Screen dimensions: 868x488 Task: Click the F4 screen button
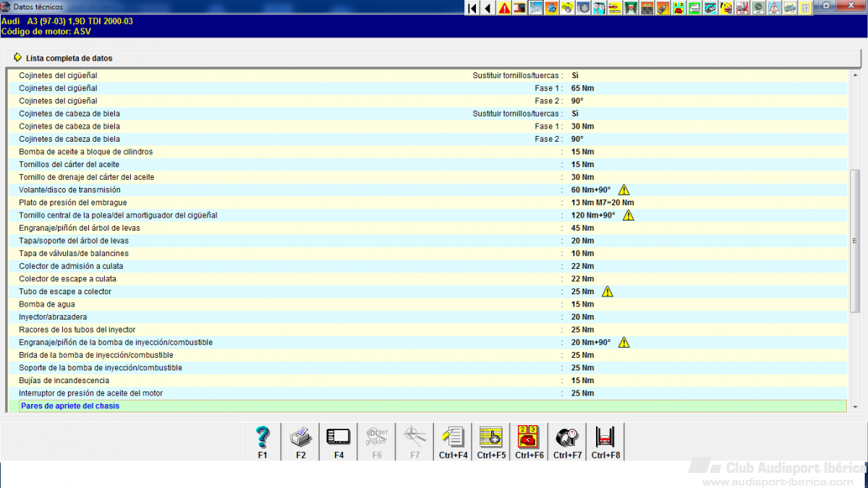(339, 442)
